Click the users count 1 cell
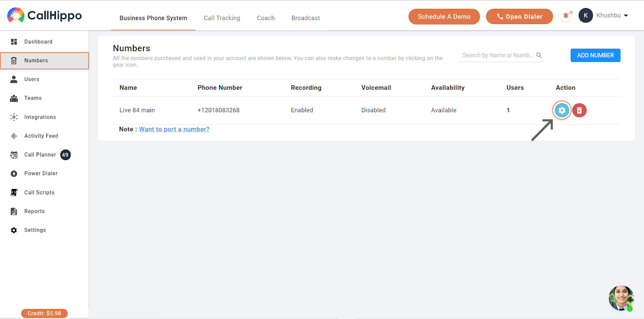This screenshot has height=319, width=644. pos(508,110)
